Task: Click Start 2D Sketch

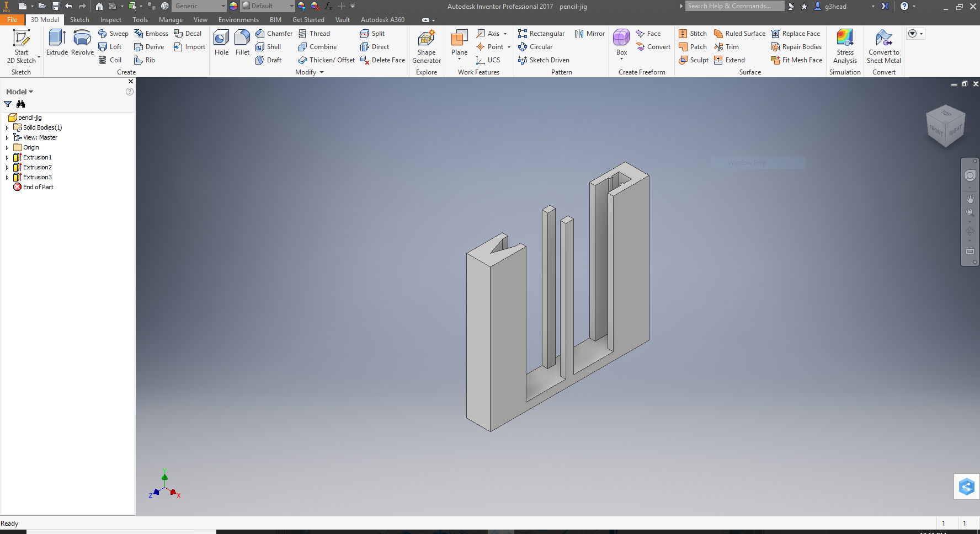Action: pyautogui.click(x=22, y=44)
